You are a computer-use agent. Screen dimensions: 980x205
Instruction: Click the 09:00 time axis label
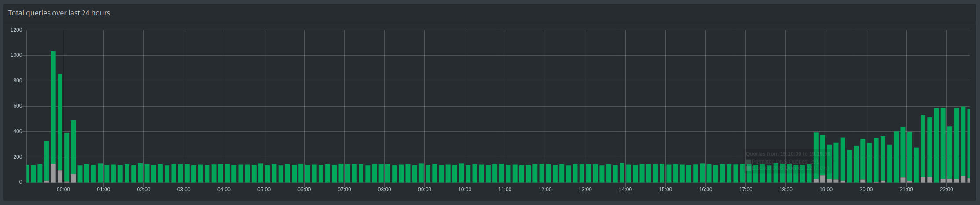[x=424, y=190]
